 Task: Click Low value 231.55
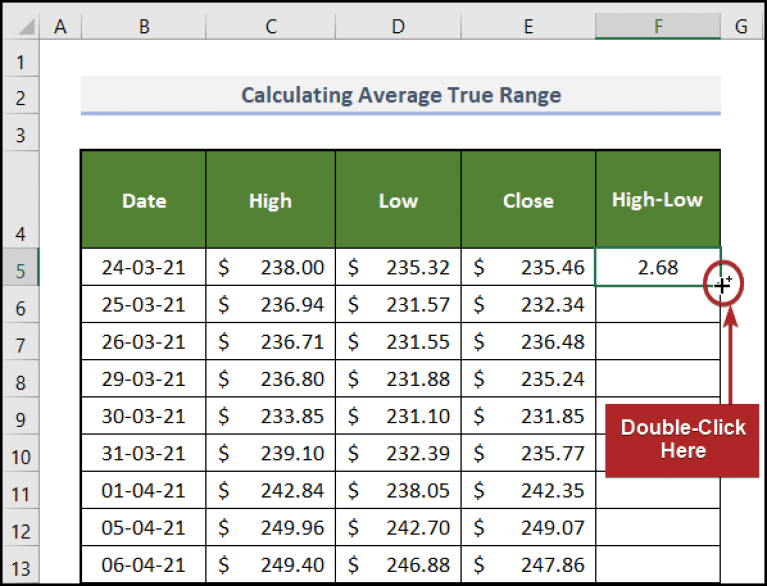pyautogui.click(x=398, y=341)
